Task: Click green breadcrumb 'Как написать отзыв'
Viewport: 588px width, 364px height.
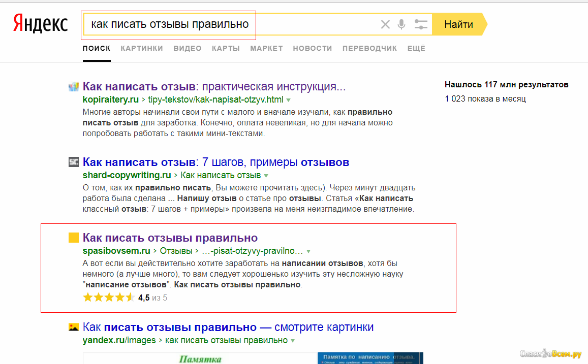Action: [x=221, y=175]
